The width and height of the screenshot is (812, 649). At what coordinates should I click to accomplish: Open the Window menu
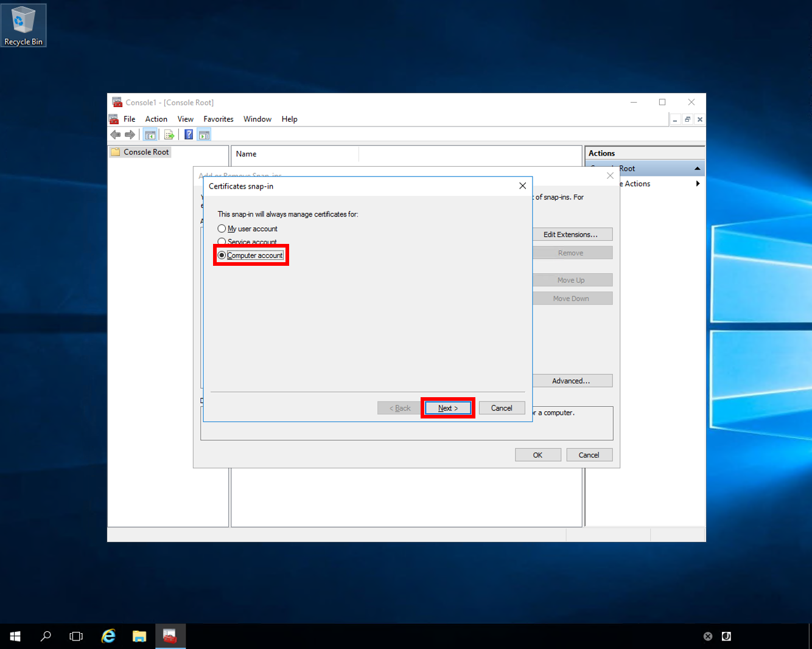point(257,119)
